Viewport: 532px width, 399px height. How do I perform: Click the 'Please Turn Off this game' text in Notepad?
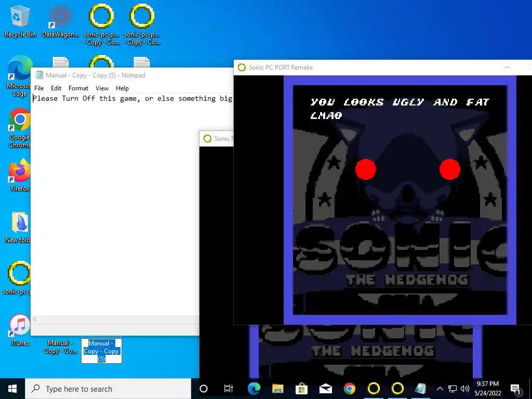point(86,98)
